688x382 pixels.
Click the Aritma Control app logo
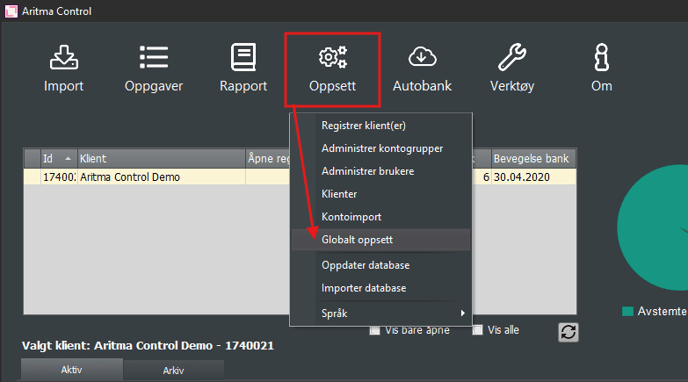click(x=11, y=11)
